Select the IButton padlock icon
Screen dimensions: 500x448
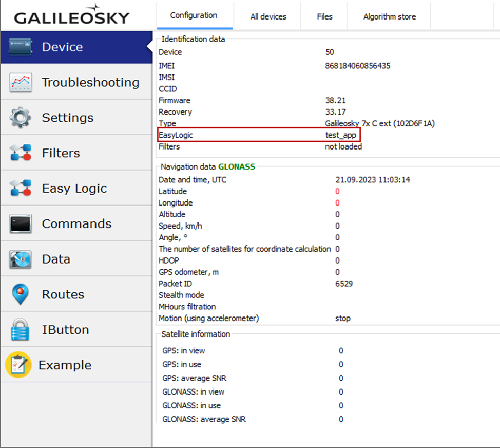pos(21,330)
